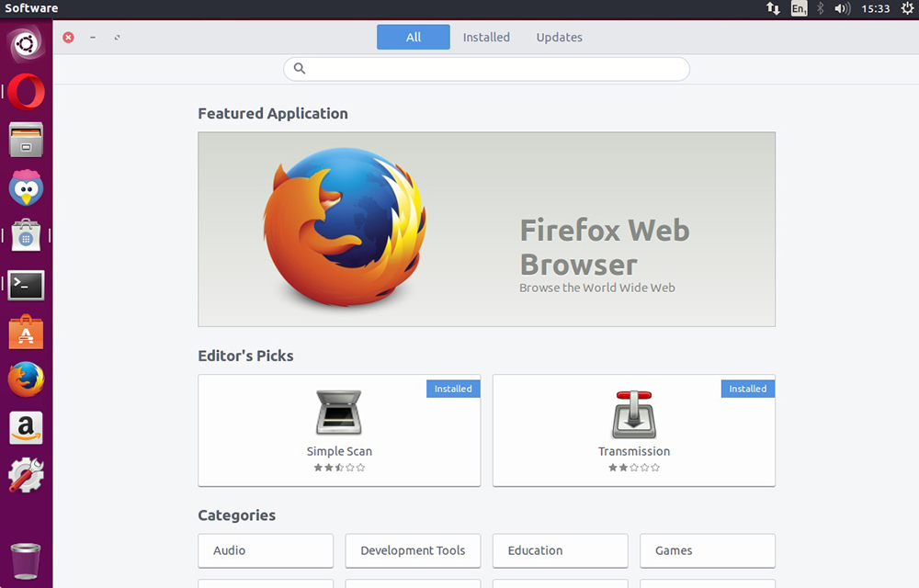The width and height of the screenshot is (919, 588).
Task: Launch the bird-mascot app with pink hair
Action: pos(26,188)
